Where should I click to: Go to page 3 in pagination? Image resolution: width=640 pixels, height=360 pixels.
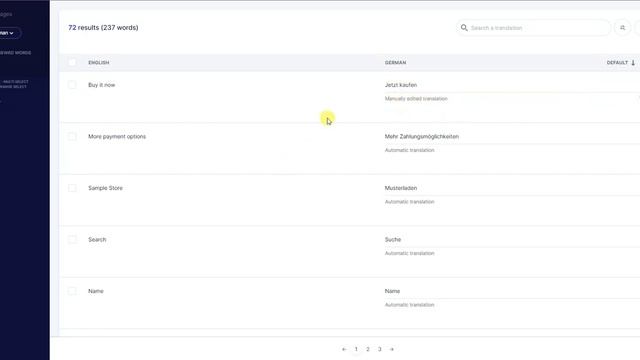pos(380,349)
